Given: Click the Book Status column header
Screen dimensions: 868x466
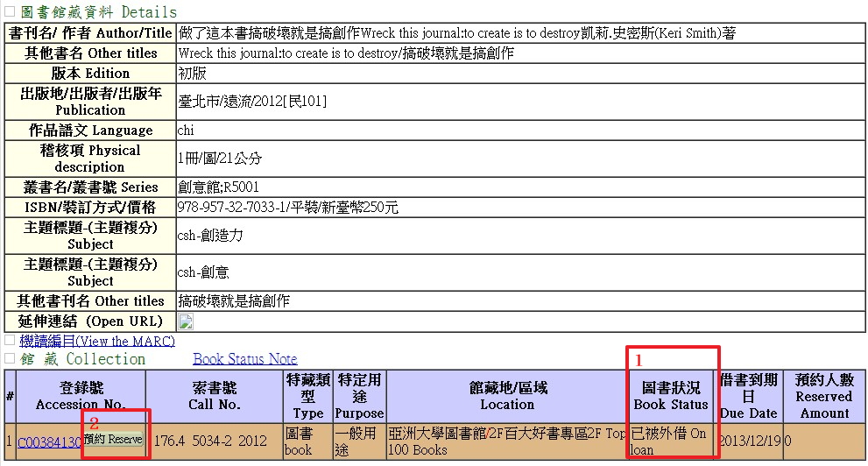Looking at the screenshot, I should (x=671, y=396).
